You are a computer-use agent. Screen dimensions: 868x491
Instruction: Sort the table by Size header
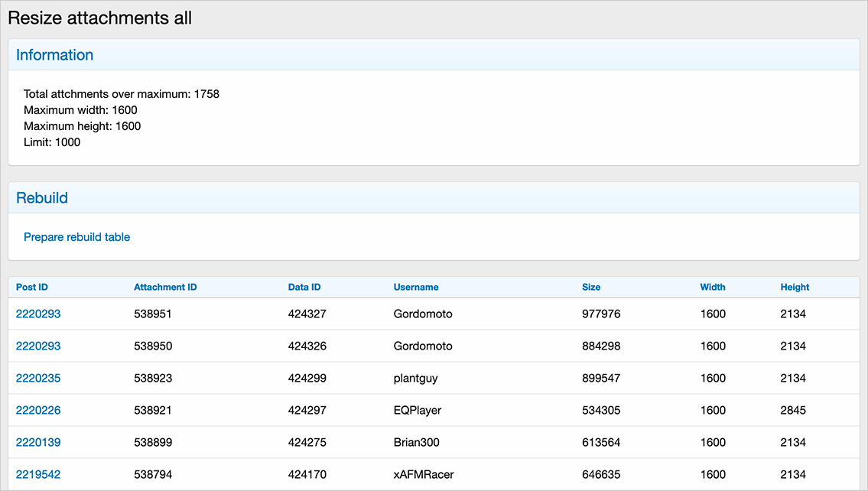click(x=591, y=287)
